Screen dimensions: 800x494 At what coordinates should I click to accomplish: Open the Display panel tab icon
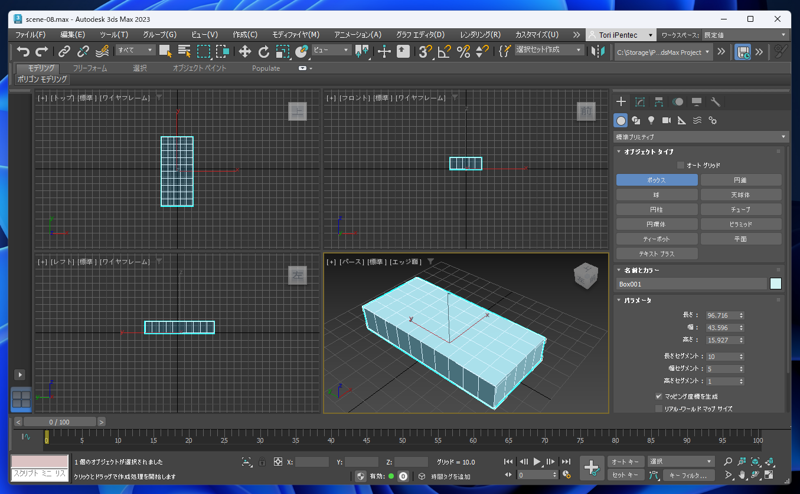696,102
